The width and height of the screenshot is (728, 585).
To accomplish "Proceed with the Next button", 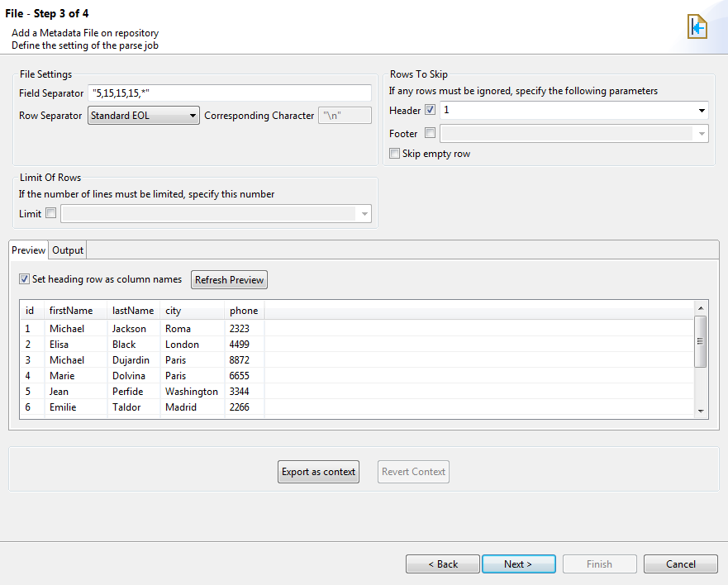I will pos(518,564).
